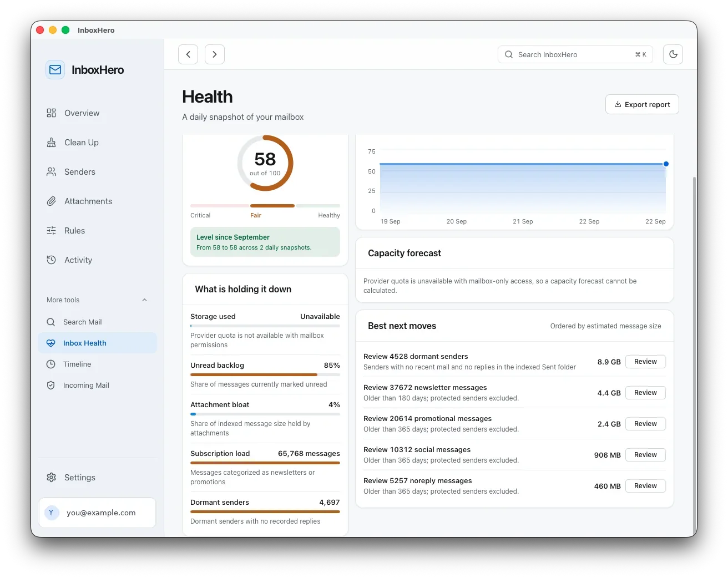Toggle dark mode with the moon button
Viewport: 728px width, 578px height.
pyautogui.click(x=673, y=54)
